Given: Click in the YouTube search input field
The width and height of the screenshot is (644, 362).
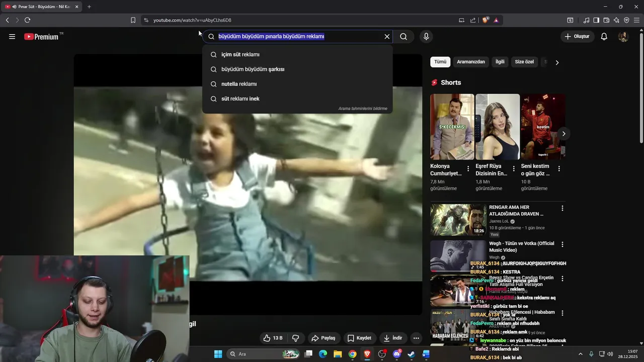Looking at the screenshot, I should [x=297, y=36].
